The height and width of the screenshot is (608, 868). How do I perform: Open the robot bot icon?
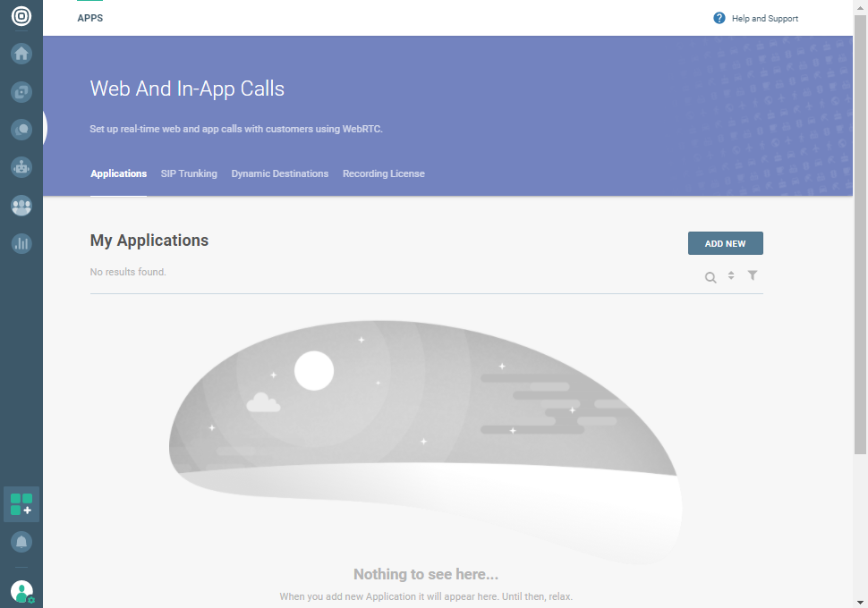[21, 167]
